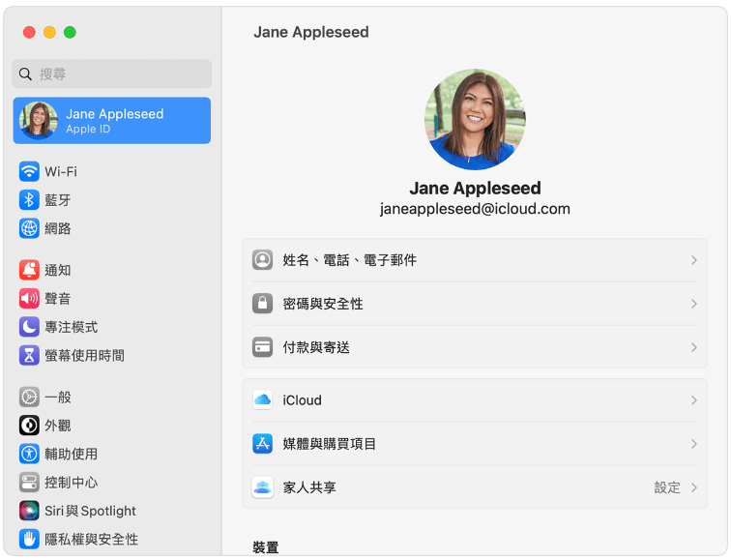The image size is (731, 560).
Task: Select 網路 in the sidebar
Action: (x=58, y=228)
